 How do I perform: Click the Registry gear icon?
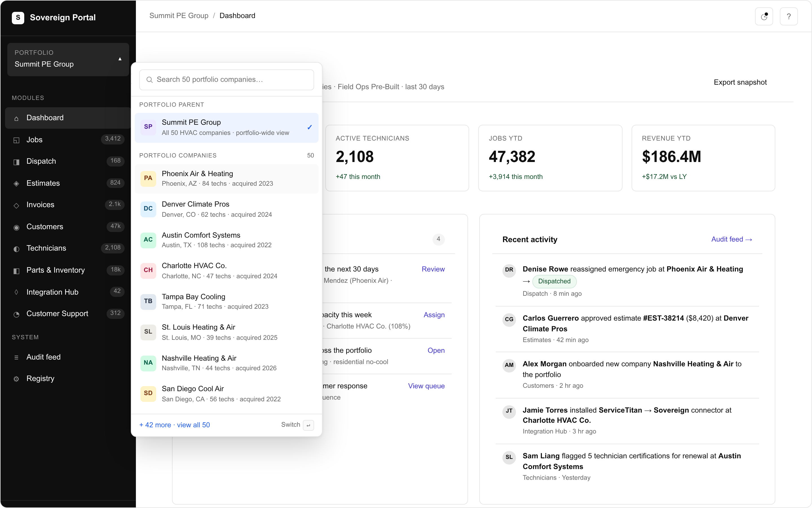pyautogui.click(x=16, y=379)
